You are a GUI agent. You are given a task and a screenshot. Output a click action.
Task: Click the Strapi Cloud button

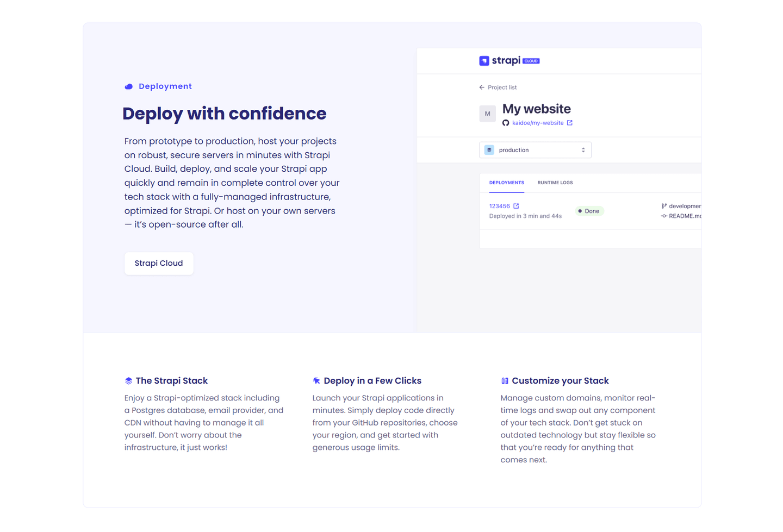[159, 263]
